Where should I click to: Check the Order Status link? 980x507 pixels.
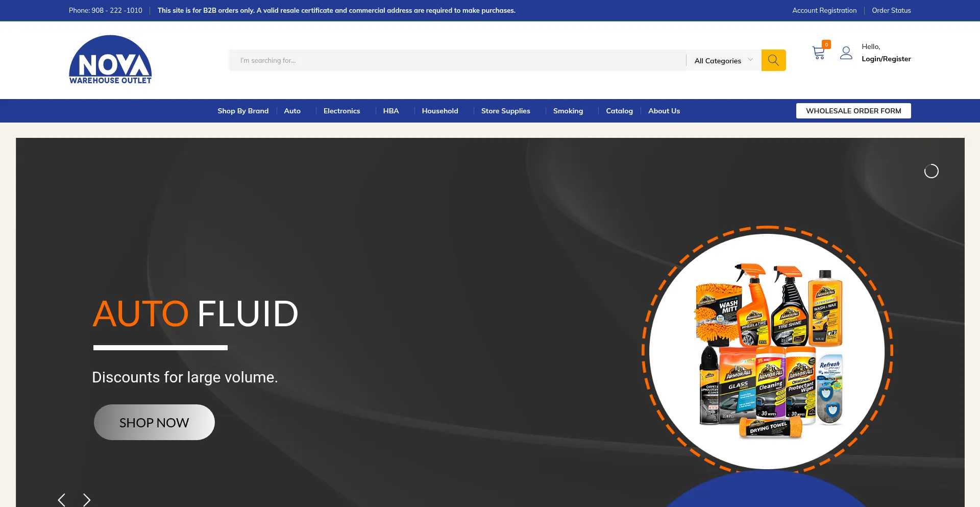891,10
